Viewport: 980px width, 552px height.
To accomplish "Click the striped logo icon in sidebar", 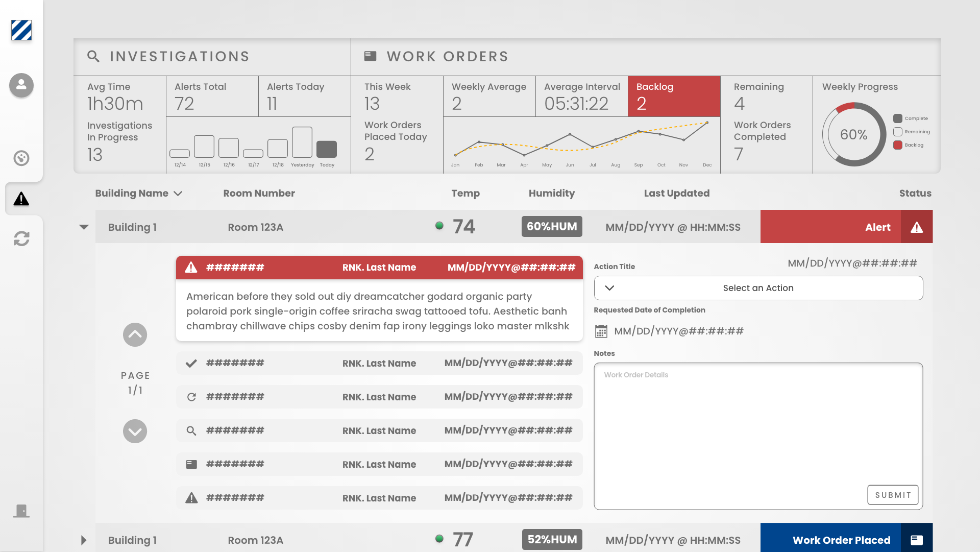I will [x=21, y=30].
